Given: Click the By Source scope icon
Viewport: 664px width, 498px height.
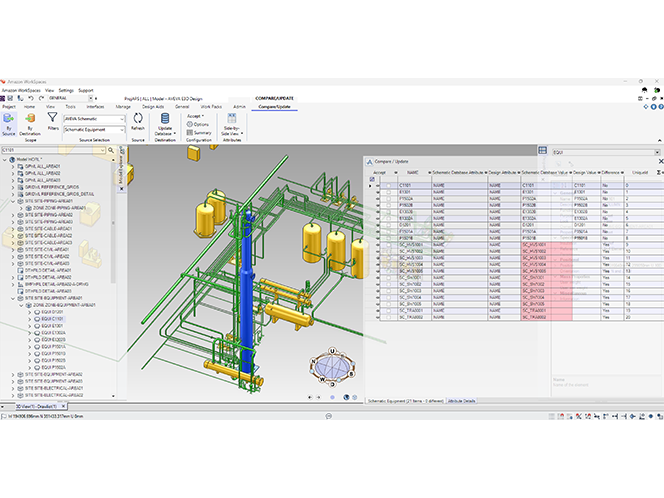Looking at the screenshot, I should pos(9,119).
